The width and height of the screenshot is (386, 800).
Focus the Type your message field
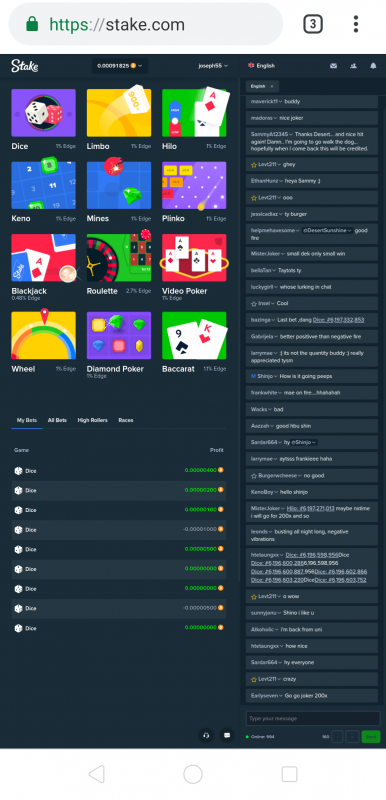(313, 718)
